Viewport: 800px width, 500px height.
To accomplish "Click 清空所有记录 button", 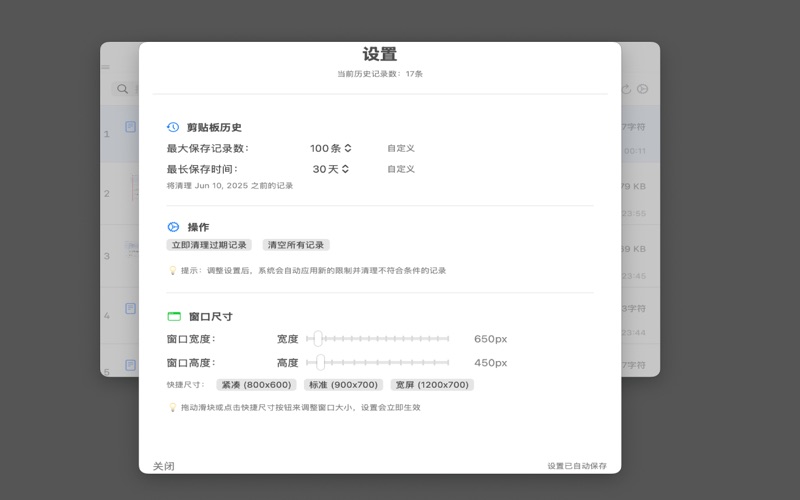I will click(x=296, y=245).
